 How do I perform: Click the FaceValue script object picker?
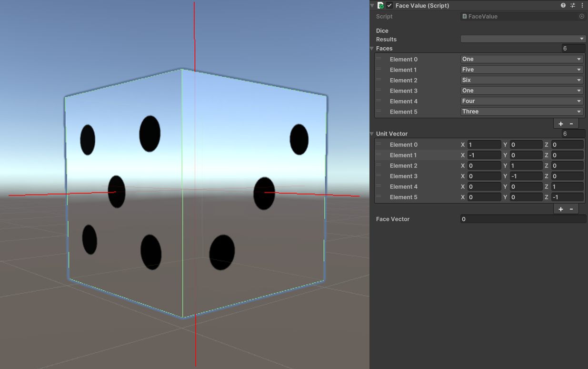coord(581,16)
